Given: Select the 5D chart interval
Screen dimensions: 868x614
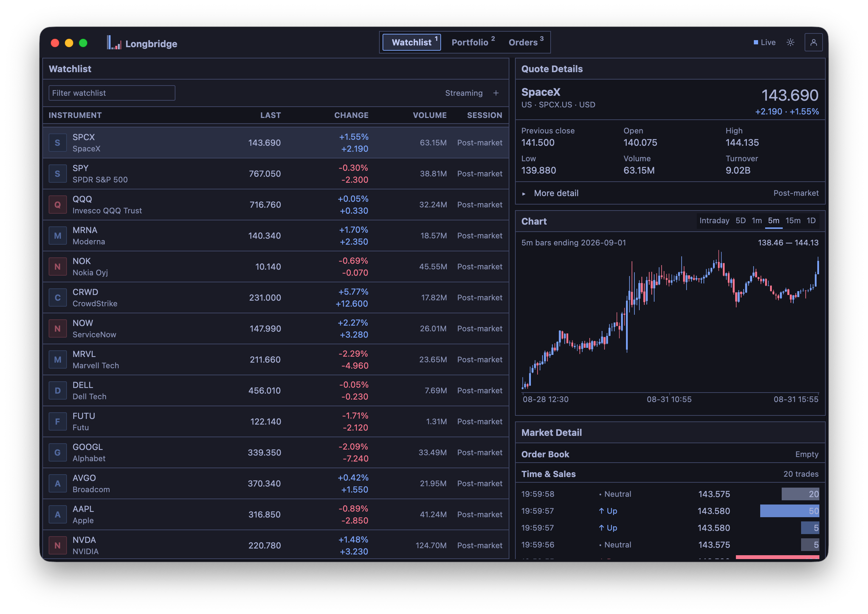Looking at the screenshot, I should pyautogui.click(x=740, y=220).
